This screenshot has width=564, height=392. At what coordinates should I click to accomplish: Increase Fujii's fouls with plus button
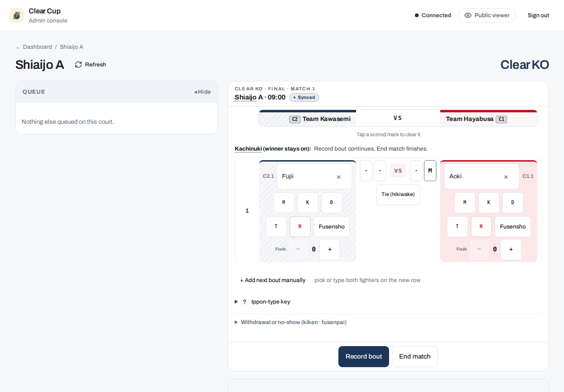[329, 249]
